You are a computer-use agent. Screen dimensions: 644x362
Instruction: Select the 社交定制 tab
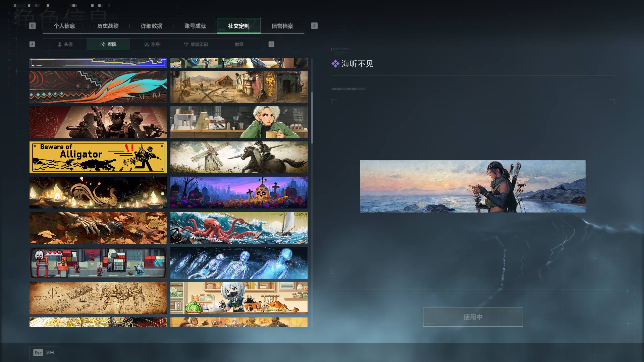coord(239,26)
